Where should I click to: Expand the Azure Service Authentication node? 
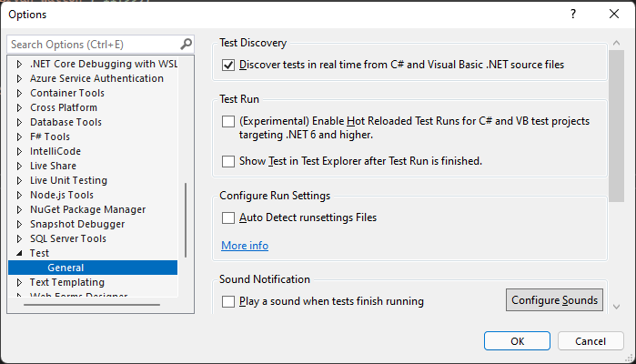[21, 78]
